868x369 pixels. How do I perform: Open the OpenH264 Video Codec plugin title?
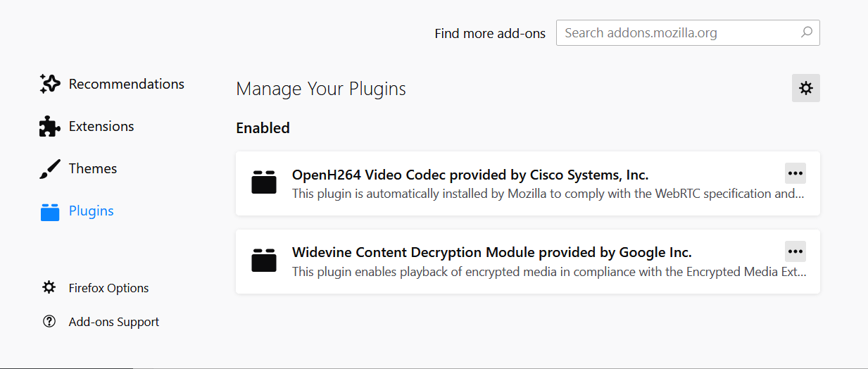470,175
